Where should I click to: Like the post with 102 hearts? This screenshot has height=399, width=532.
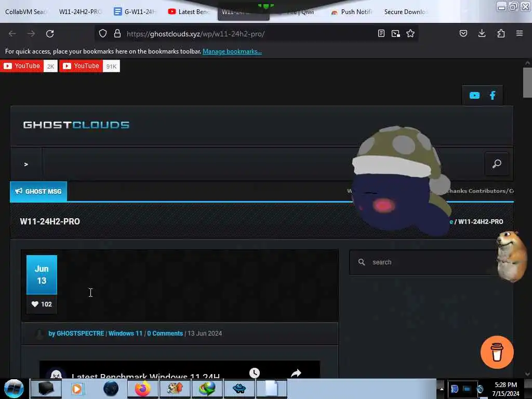42,304
